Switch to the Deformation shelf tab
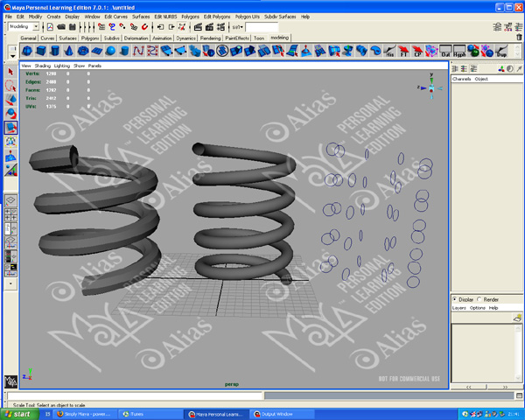The height and width of the screenshot is (420, 525). point(136,38)
